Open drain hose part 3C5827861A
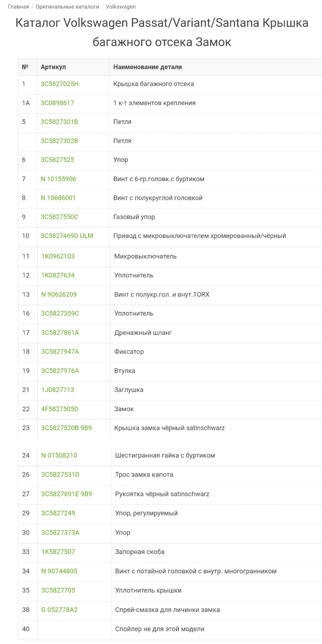This screenshot has width=322, height=644. (60, 333)
